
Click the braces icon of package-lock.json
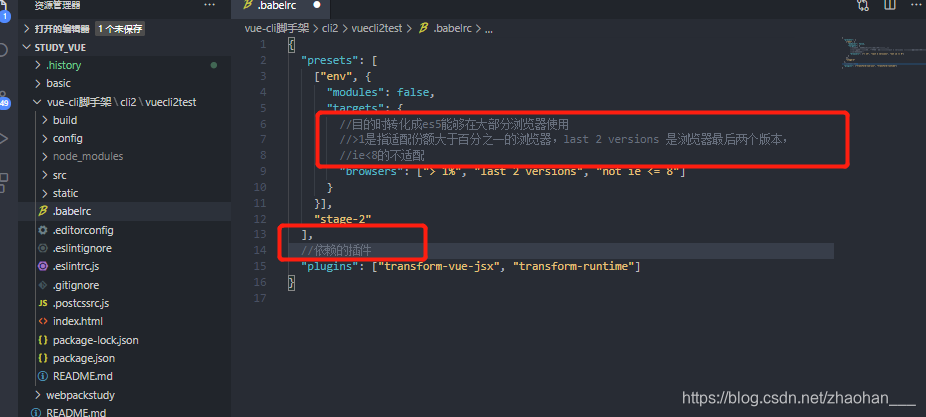pyautogui.click(x=43, y=340)
